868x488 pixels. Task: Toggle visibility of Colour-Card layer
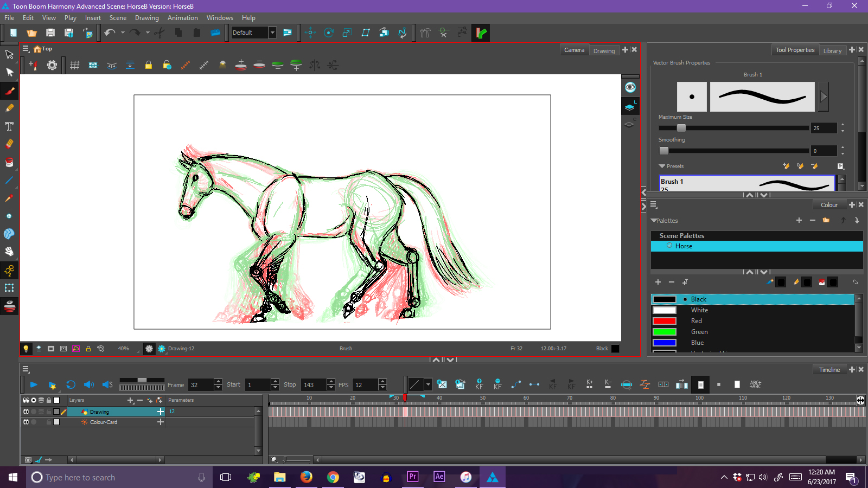pos(25,422)
